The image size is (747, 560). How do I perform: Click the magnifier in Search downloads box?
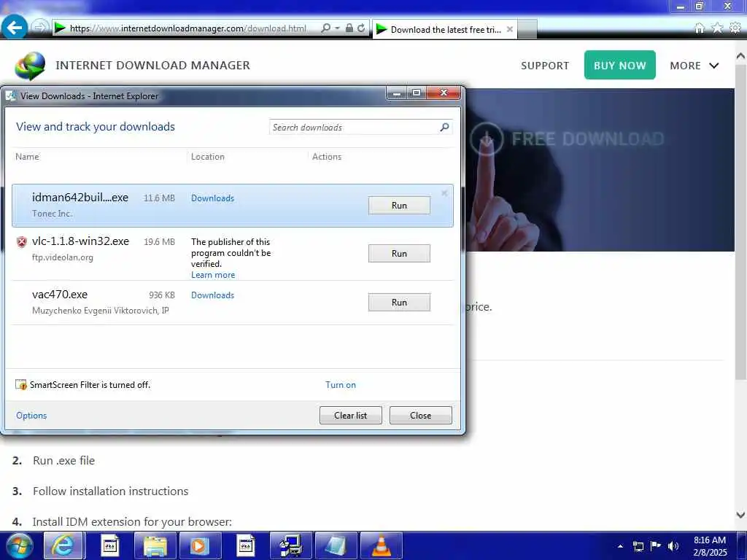pyautogui.click(x=444, y=127)
